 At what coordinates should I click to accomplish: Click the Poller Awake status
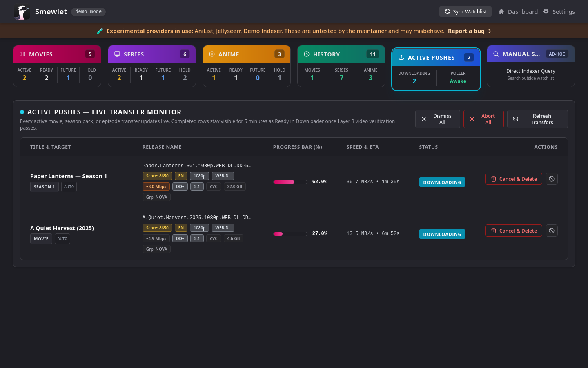pyautogui.click(x=458, y=81)
